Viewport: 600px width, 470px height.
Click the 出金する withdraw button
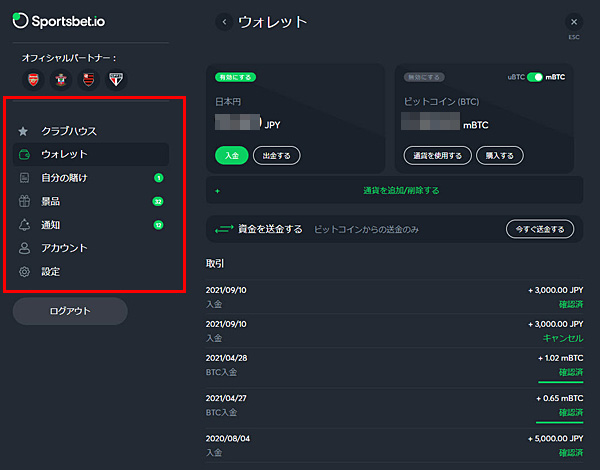tap(276, 156)
